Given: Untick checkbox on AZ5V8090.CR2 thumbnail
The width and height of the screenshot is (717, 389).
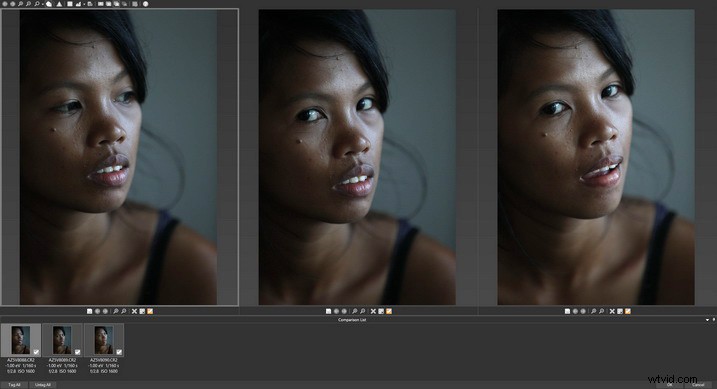Looking at the screenshot, I should pyautogui.click(x=119, y=352).
